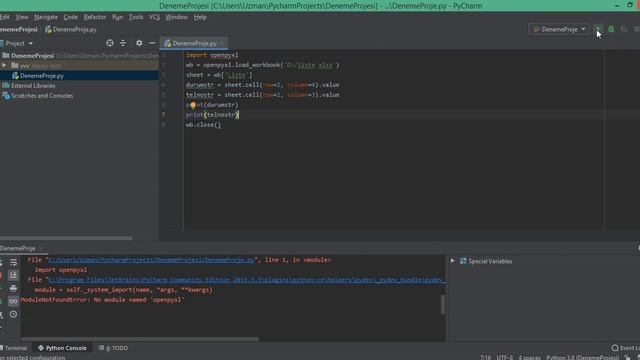Click ModuleNotFoundError message in console

pos(102,300)
